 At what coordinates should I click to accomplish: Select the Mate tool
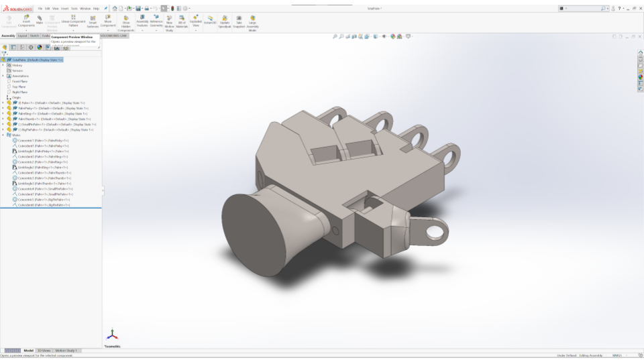pos(40,20)
